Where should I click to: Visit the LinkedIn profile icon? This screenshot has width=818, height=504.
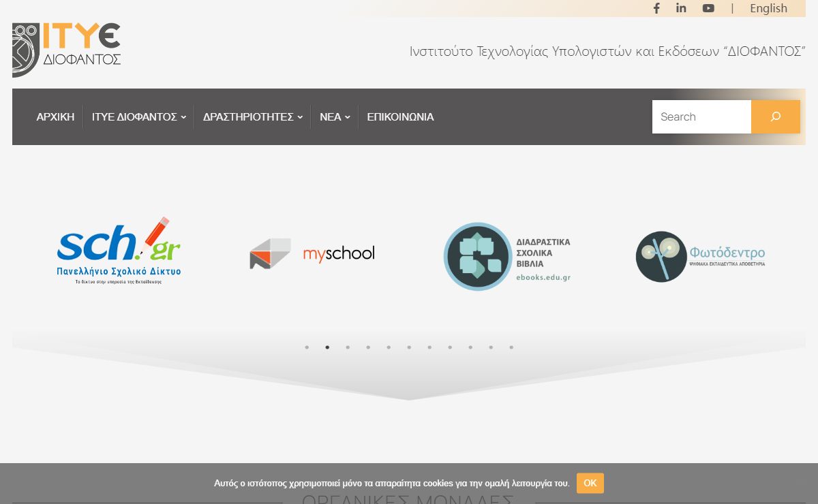tap(681, 8)
